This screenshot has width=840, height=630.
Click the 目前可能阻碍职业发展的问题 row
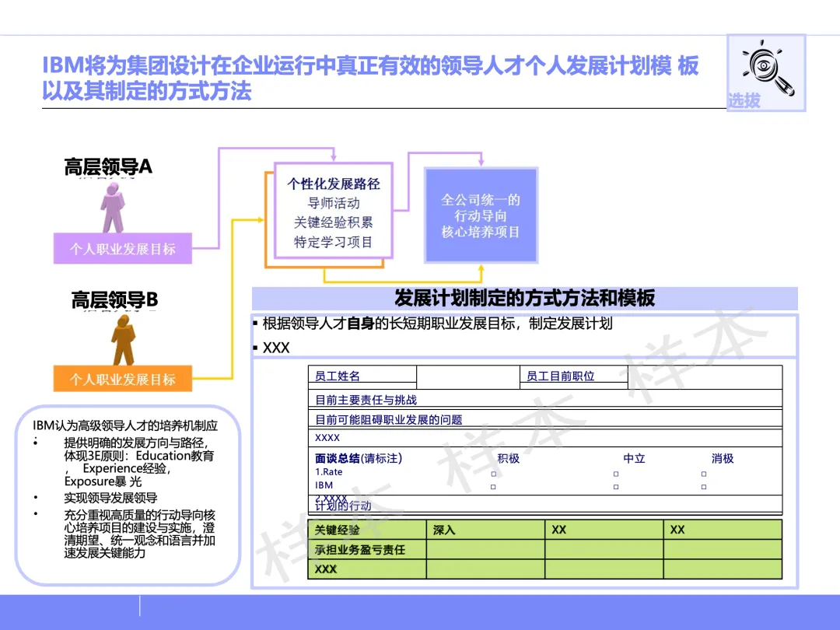(x=544, y=418)
